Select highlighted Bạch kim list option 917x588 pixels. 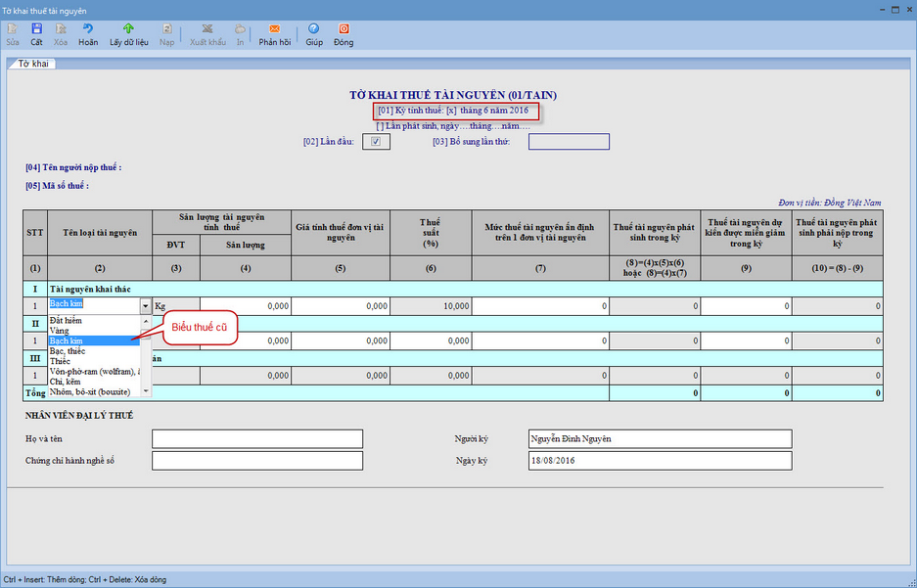95,340
